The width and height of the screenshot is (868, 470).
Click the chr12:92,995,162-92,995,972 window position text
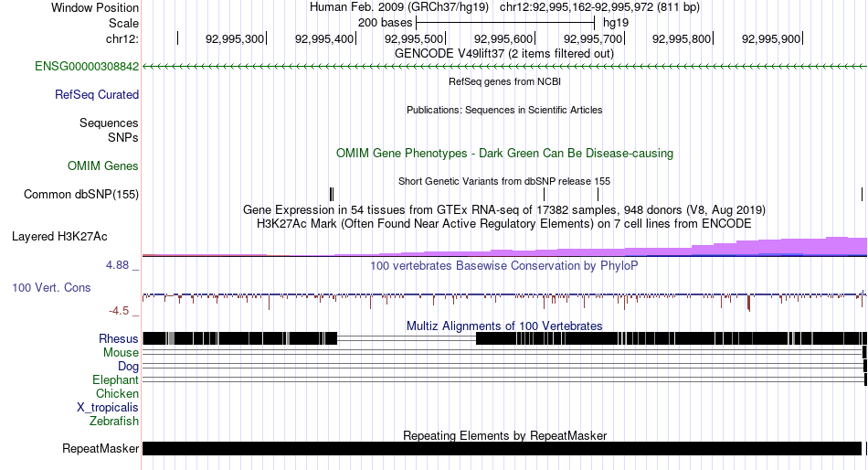point(599,7)
